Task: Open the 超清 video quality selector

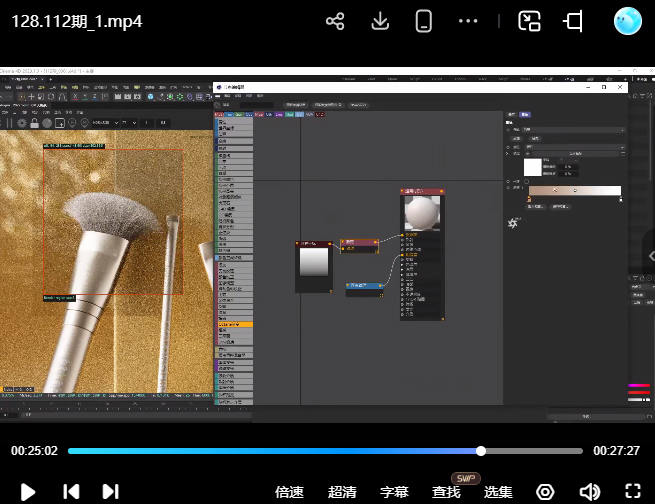Action: (x=342, y=492)
